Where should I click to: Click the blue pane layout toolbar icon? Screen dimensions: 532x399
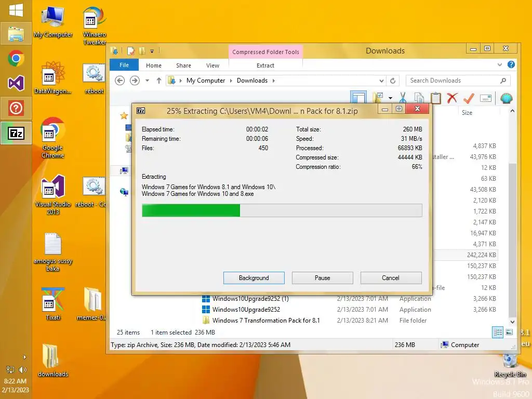(x=358, y=97)
